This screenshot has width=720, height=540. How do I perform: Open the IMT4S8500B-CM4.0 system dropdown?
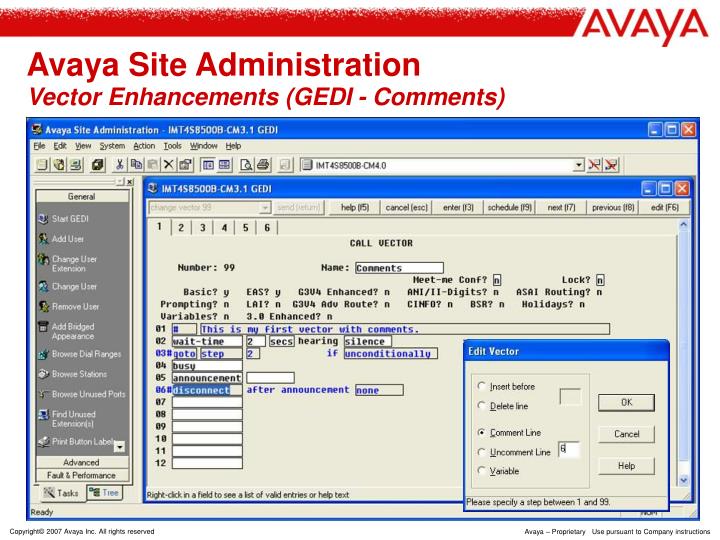(x=579, y=165)
